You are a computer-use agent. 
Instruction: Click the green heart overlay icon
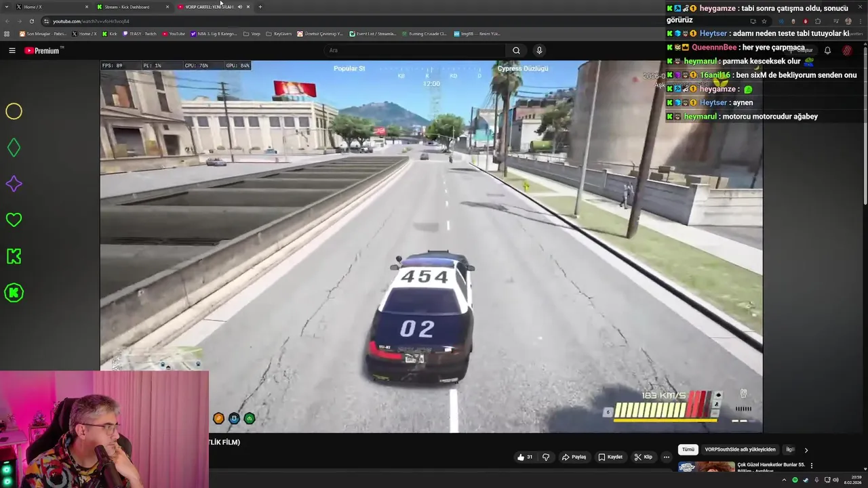tap(14, 220)
